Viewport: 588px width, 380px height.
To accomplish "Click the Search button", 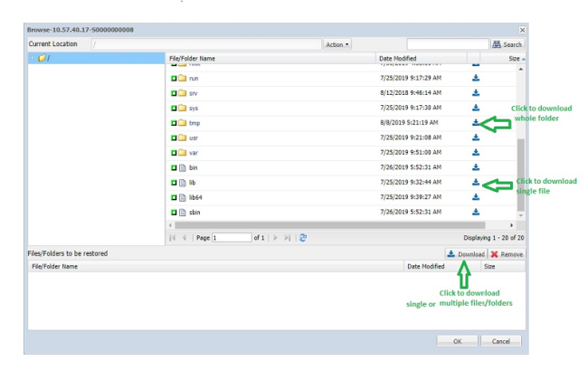I will click(507, 44).
